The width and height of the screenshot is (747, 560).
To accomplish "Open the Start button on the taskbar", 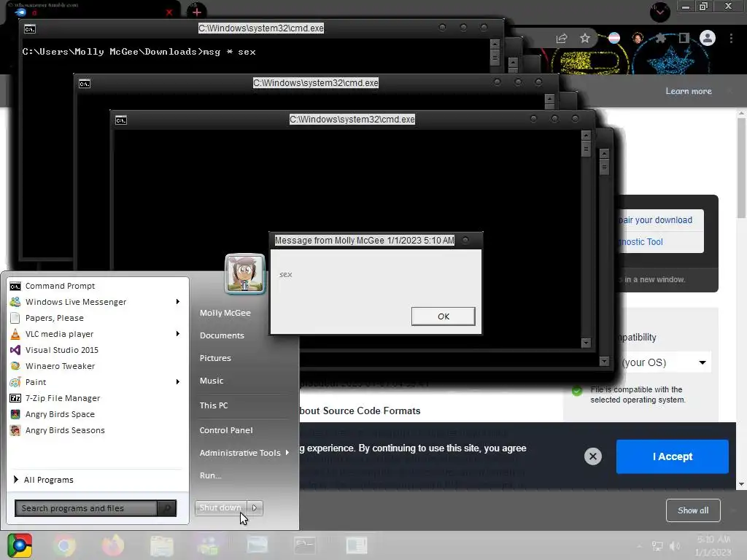I will (x=20, y=545).
